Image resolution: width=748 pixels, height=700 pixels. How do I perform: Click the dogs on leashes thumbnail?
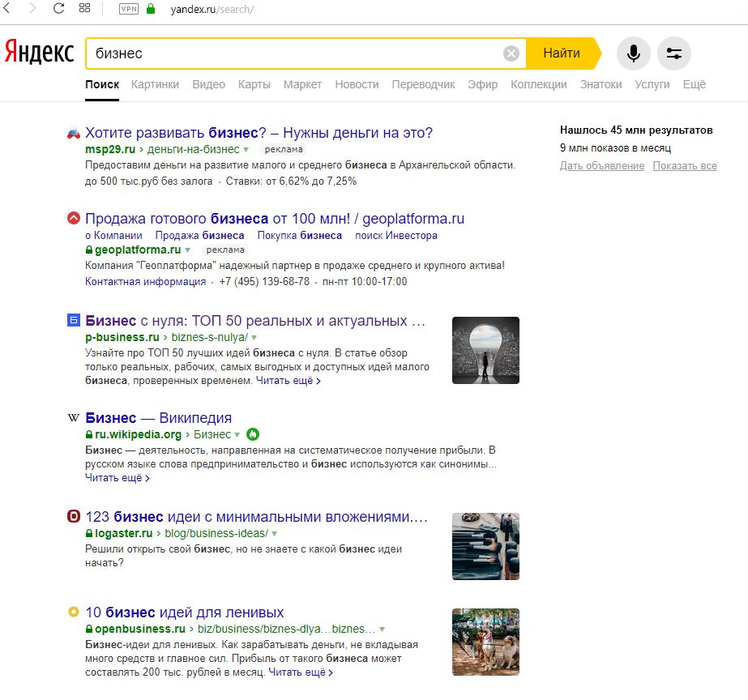click(x=485, y=642)
